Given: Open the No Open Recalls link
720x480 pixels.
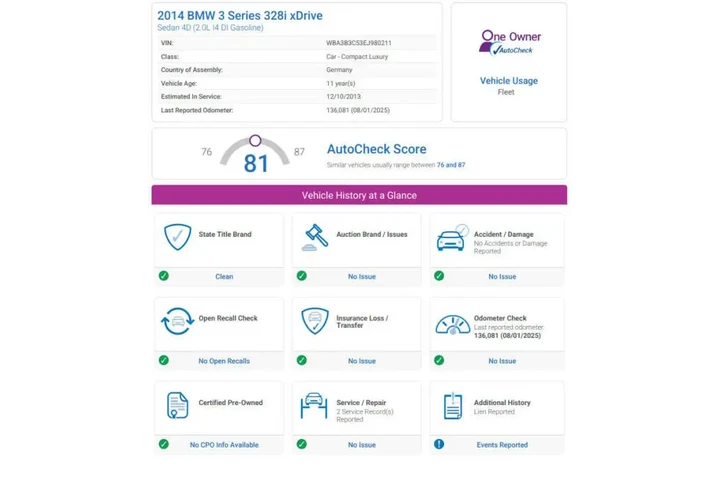Looking at the screenshot, I should (224, 361).
